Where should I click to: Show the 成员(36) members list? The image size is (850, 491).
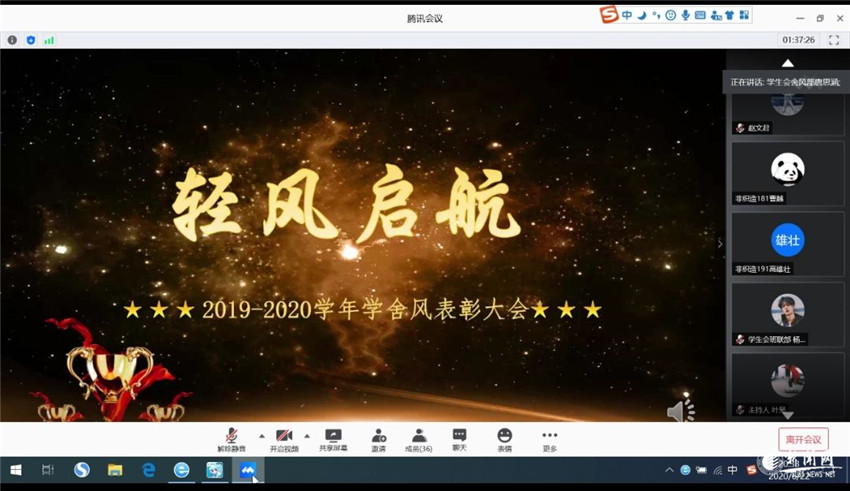point(419,438)
